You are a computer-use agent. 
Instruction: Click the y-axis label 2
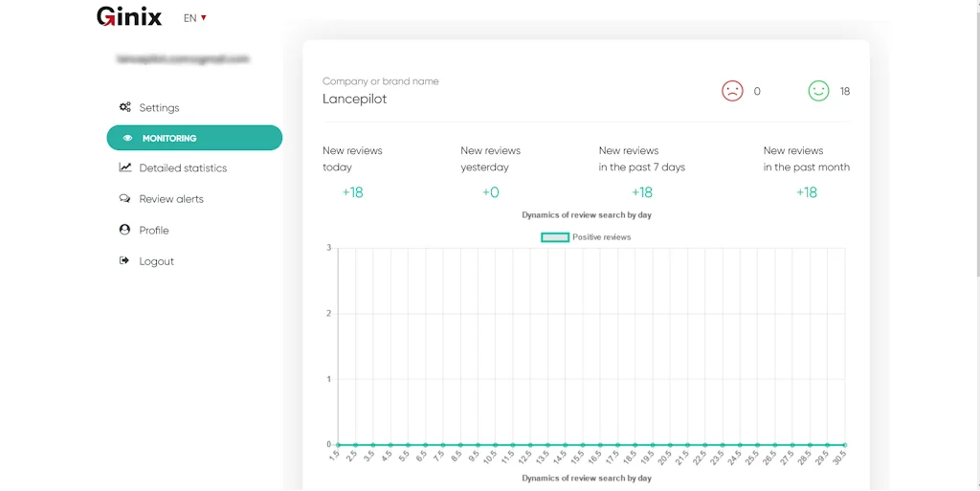coord(329,314)
